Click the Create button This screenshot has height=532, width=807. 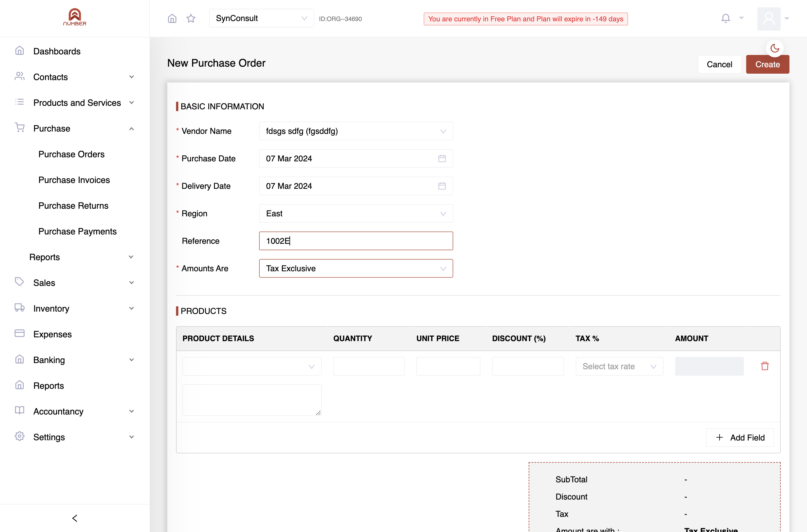(x=767, y=65)
